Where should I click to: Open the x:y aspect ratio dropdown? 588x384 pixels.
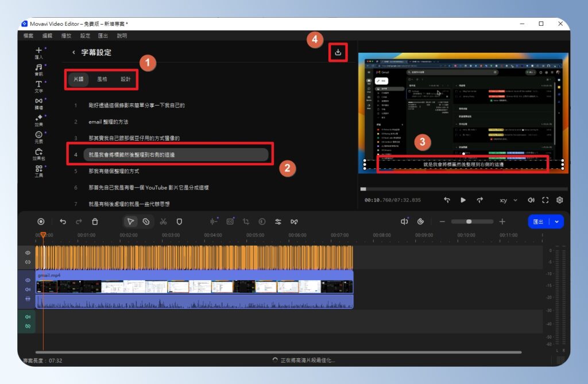tap(507, 200)
